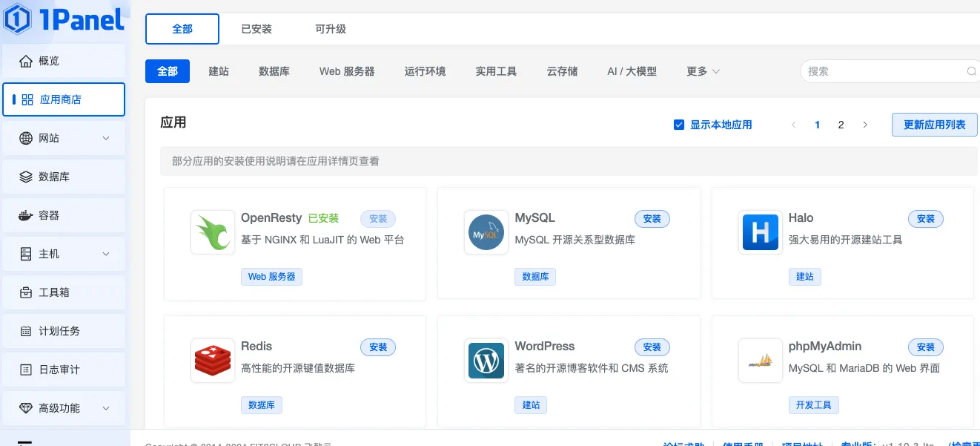
Task: Select page 1 in pagination
Action: coord(818,125)
